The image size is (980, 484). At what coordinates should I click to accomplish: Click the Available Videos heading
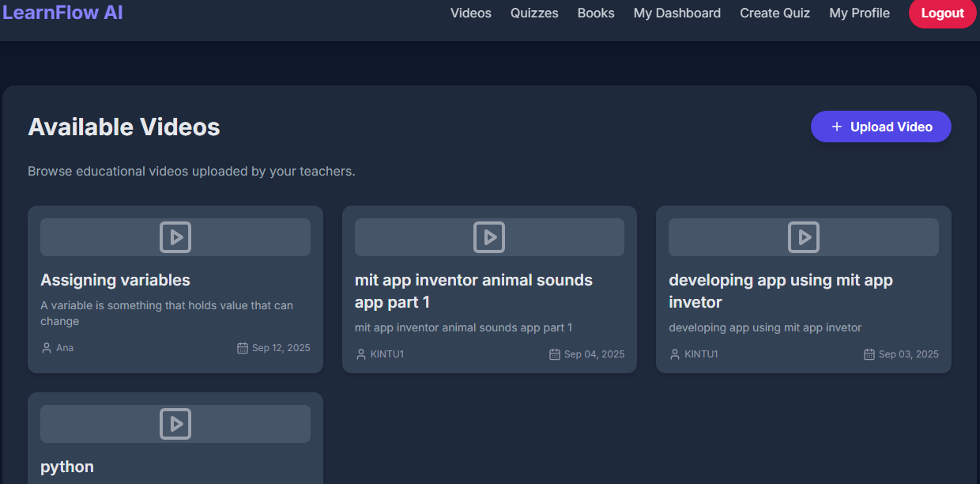[x=124, y=127]
